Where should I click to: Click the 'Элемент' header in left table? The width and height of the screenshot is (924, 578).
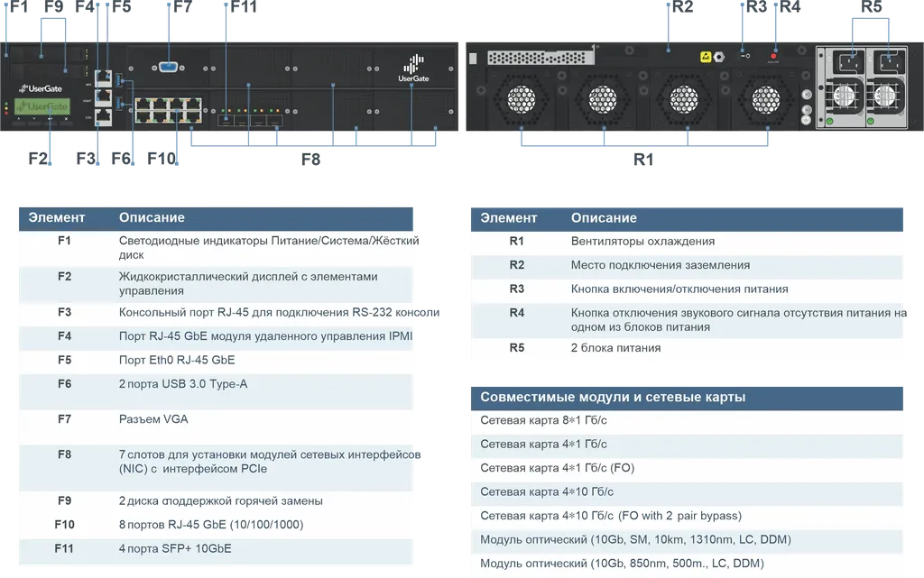[x=57, y=217]
